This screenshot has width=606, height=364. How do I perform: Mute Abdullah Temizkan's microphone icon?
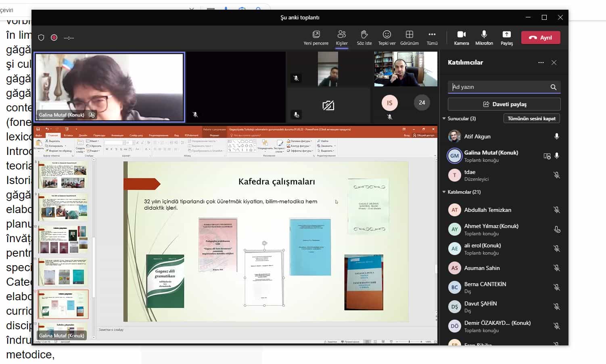point(556,210)
